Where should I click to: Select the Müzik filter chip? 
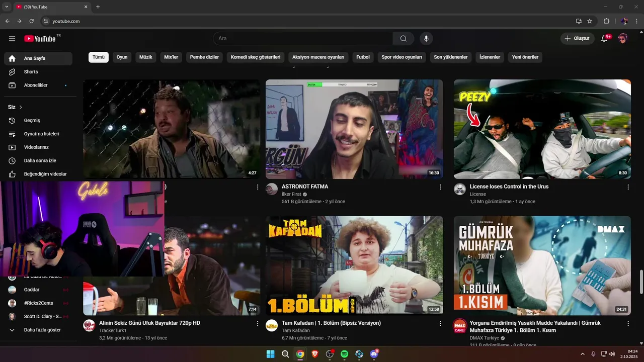click(146, 57)
